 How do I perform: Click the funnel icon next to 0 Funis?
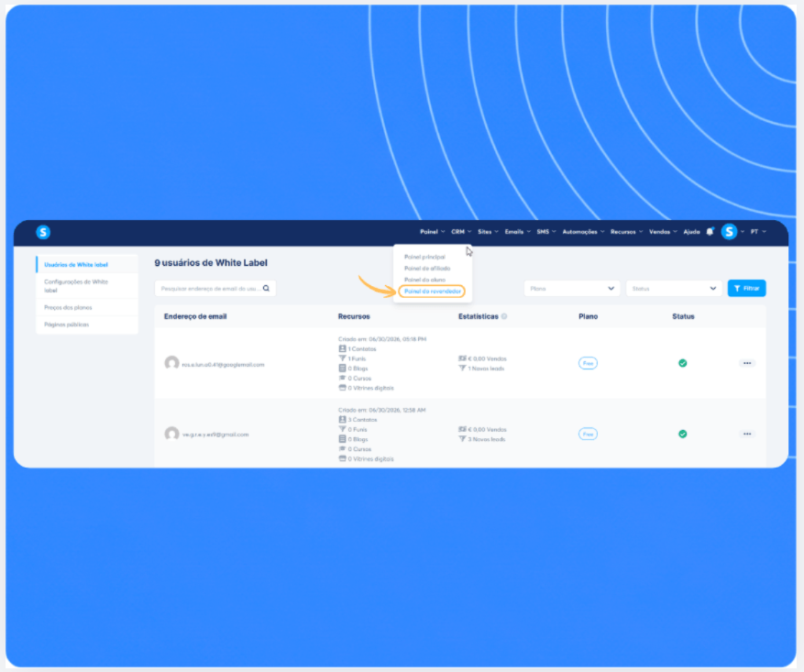342,429
